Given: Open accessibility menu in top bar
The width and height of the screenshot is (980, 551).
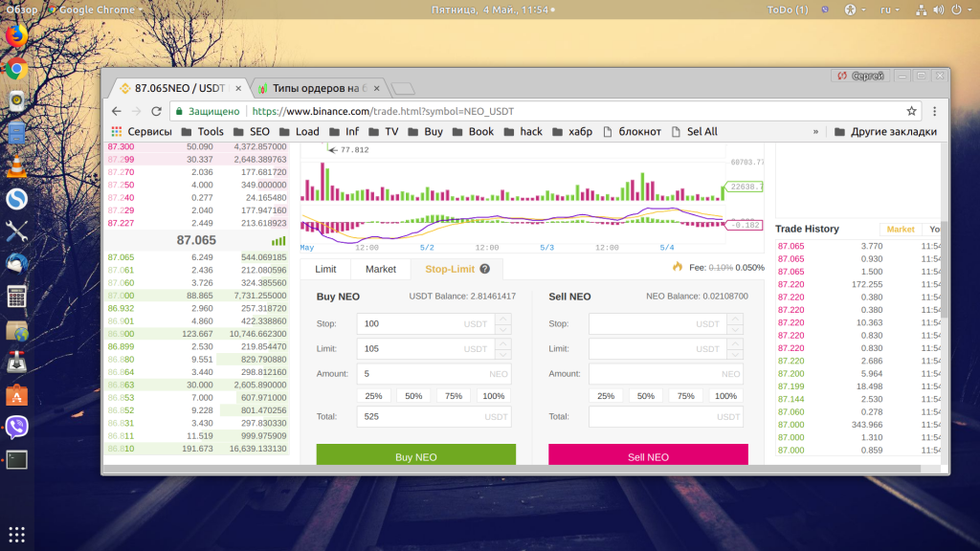Looking at the screenshot, I should pyautogui.click(x=855, y=10).
